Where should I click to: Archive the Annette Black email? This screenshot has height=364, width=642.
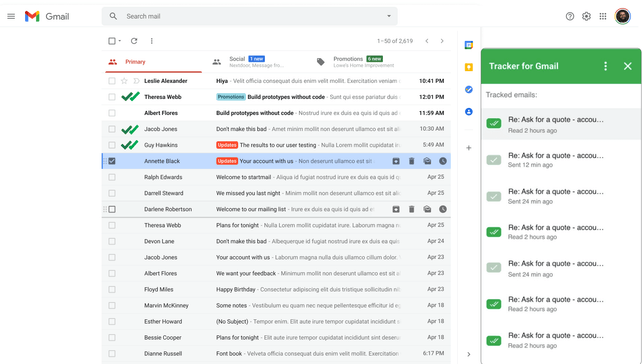(x=396, y=161)
